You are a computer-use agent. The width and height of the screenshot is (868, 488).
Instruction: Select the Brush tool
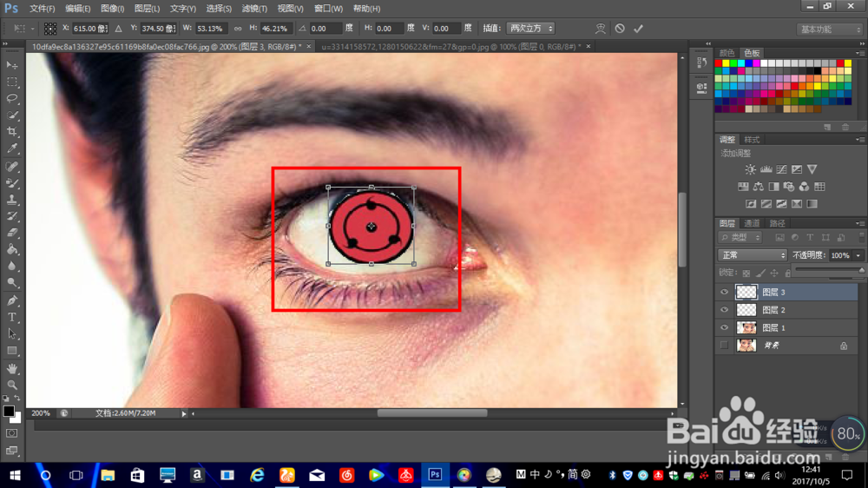click(12, 183)
